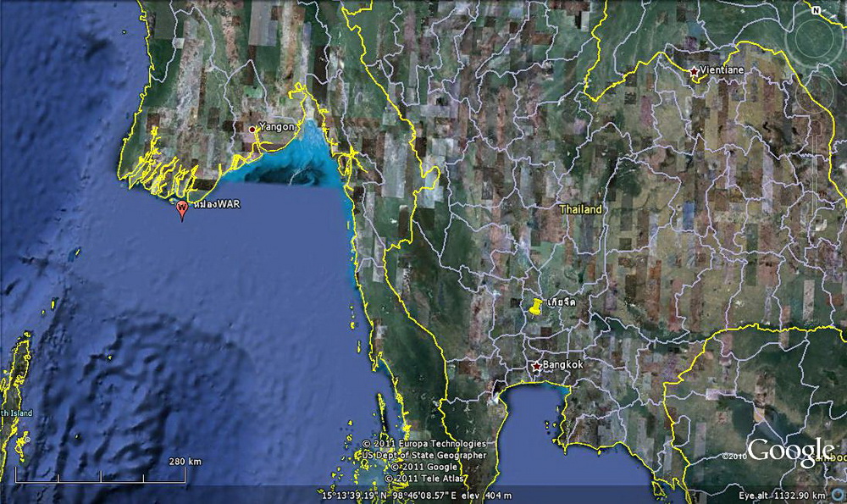Click the Eye alt readout in status bar

[781, 495]
